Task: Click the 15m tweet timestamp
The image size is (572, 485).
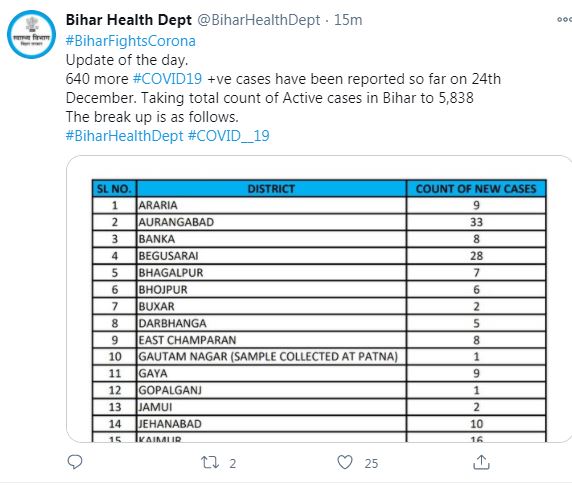Action: pyautogui.click(x=348, y=20)
